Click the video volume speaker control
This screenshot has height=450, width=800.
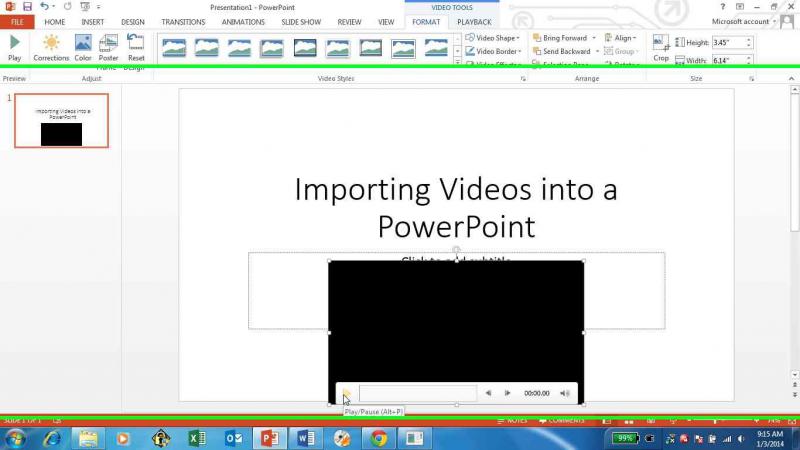tap(564, 393)
